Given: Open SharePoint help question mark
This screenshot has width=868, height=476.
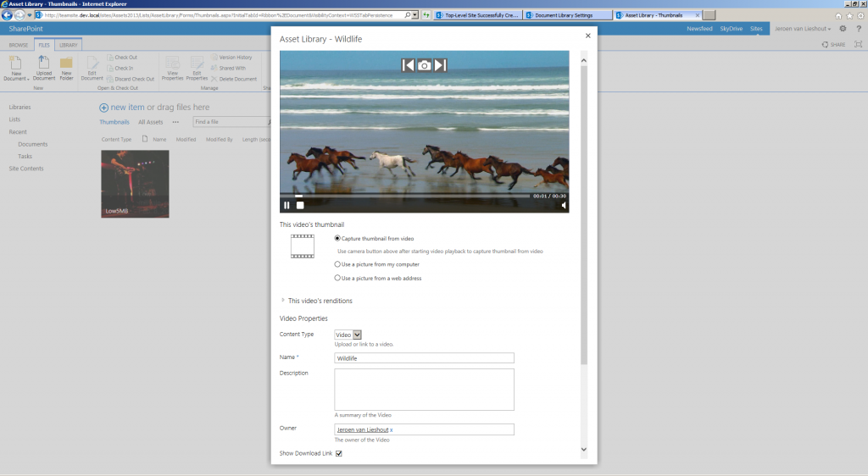Looking at the screenshot, I should coord(859,29).
